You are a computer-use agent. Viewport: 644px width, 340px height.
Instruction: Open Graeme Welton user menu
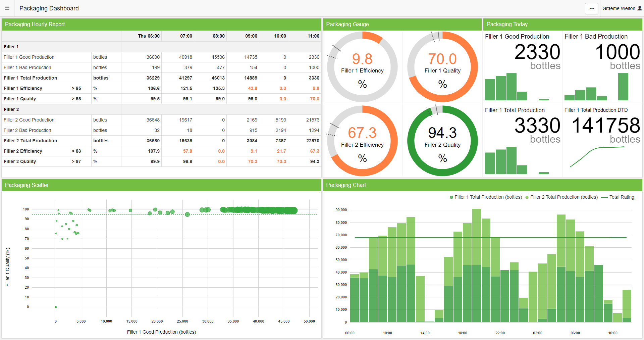click(x=619, y=8)
